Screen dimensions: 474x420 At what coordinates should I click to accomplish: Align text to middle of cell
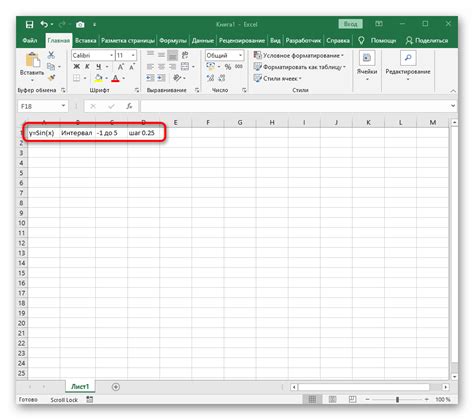point(162,54)
